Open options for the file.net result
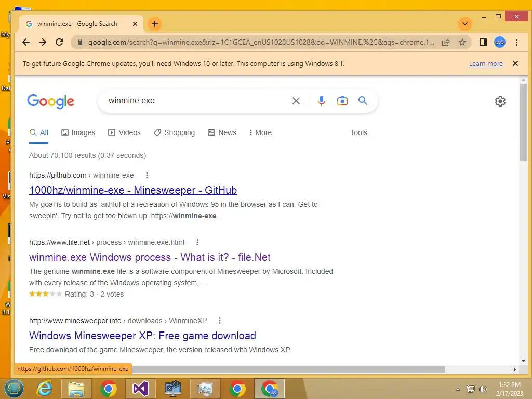 [197, 242]
